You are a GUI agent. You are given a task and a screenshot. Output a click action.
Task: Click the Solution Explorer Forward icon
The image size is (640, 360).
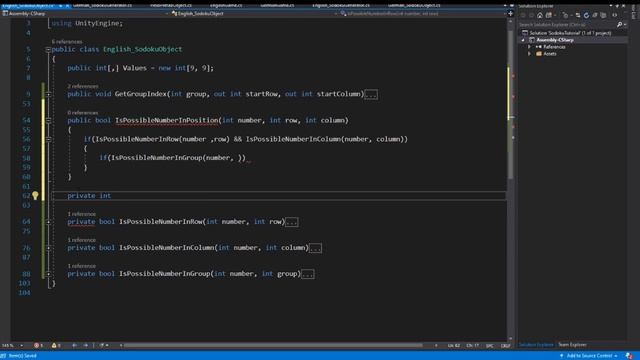coord(531,15)
